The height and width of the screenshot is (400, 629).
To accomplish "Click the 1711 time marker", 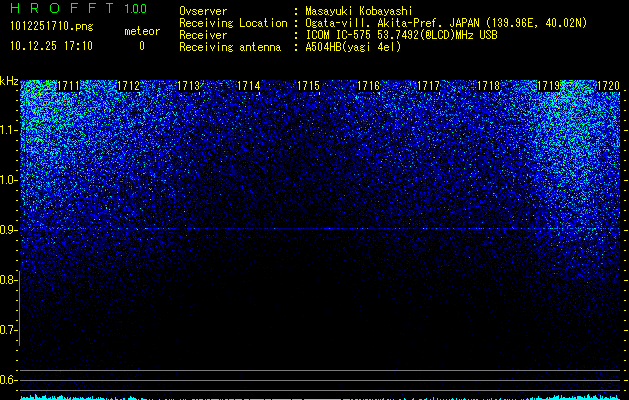I will click(x=68, y=85).
